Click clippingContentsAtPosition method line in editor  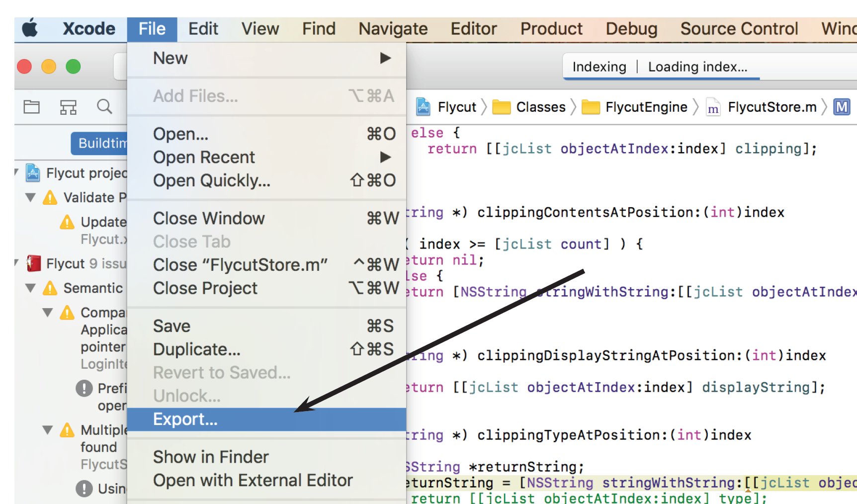(596, 213)
